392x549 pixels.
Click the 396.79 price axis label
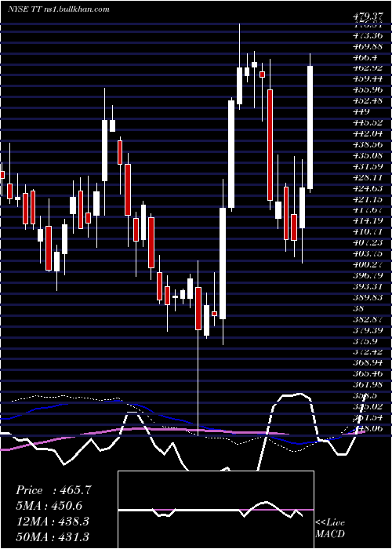368,275
